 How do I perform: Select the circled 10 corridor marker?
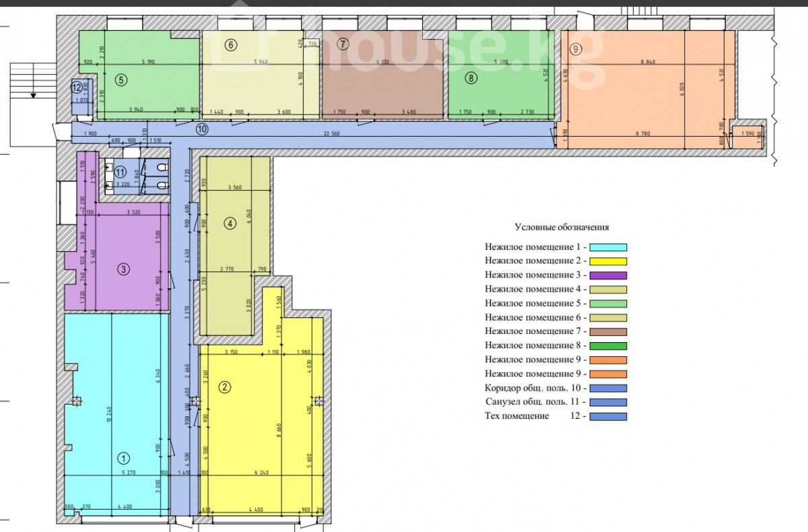[x=202, y=128]
